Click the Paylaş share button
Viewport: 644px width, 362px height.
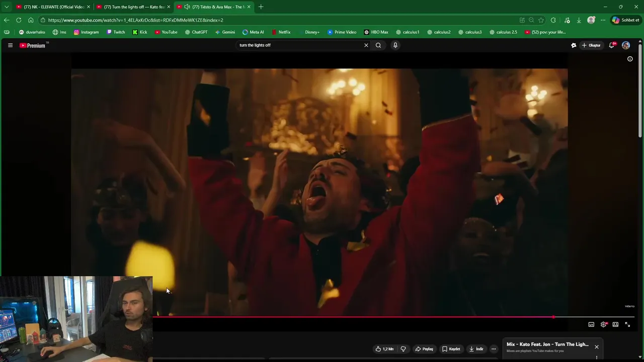click(x=424, y=349)
